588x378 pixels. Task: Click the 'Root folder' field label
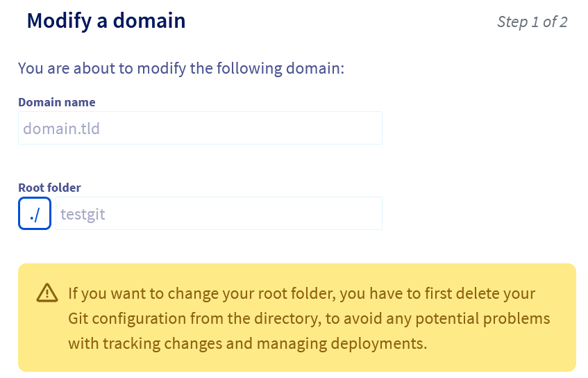click(49, 188)
